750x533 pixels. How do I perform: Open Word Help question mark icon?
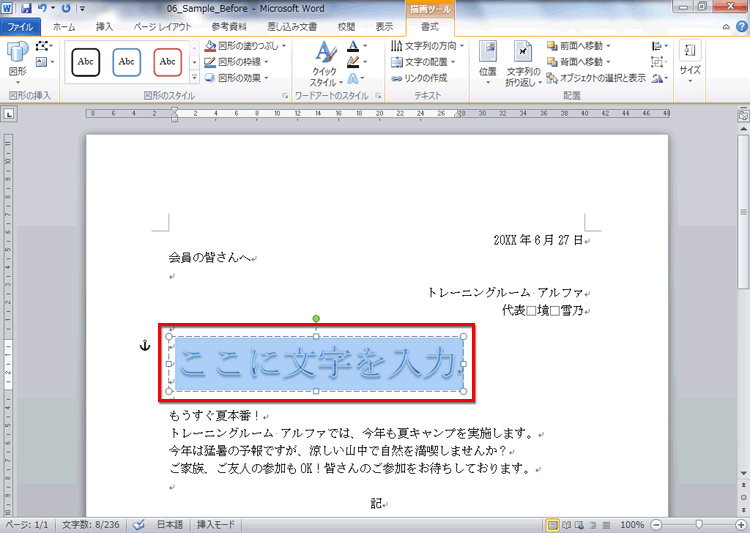point(741,27)
